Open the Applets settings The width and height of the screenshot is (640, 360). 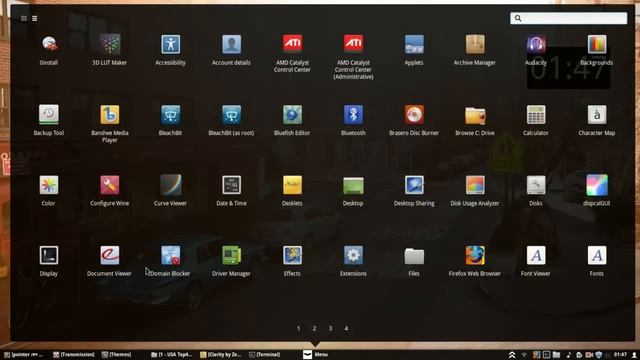click(414, 50)
